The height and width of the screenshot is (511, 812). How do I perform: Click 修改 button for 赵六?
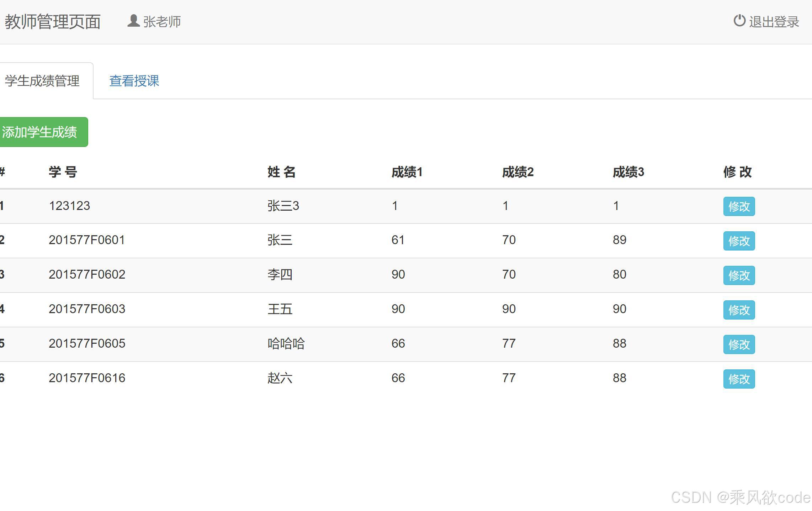click(x=739, y=379)
